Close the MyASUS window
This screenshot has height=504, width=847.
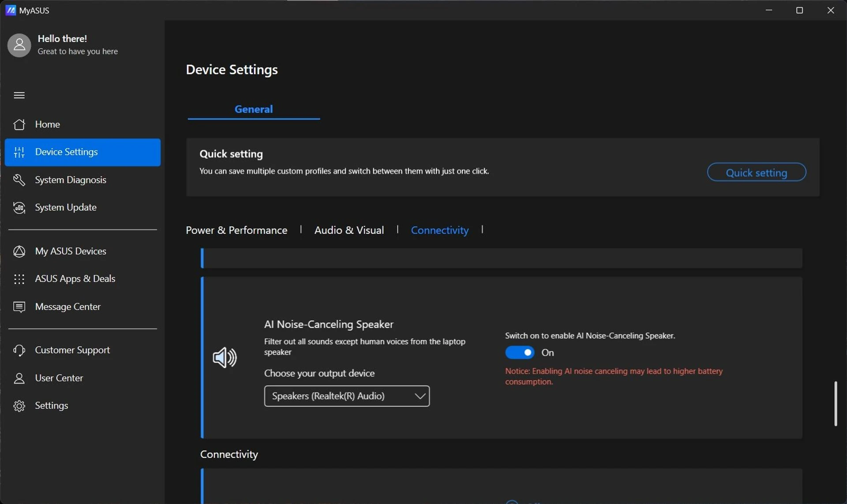coord(831,10)
